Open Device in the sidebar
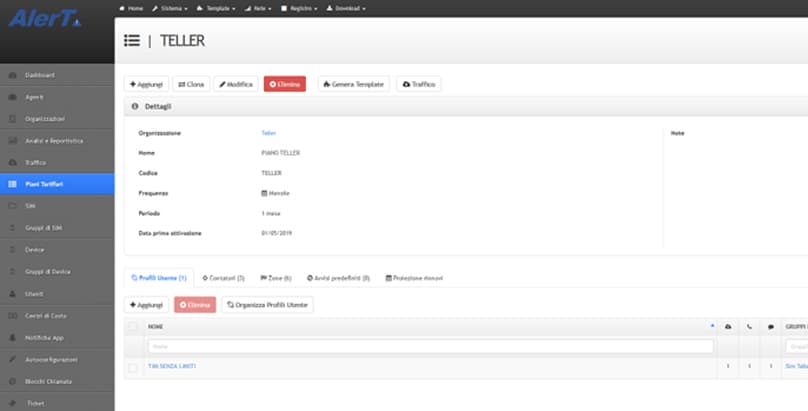Screen dimensions: 808x411 tap(57, 250)
